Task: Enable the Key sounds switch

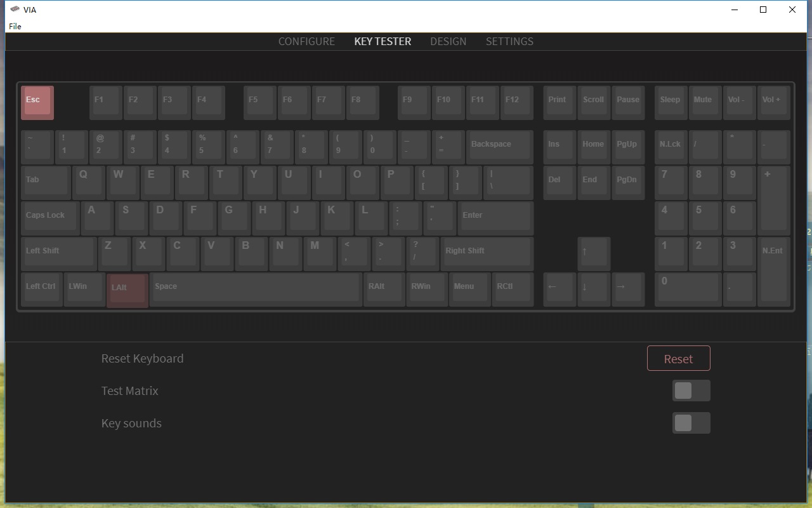Action: click(691, 423)
